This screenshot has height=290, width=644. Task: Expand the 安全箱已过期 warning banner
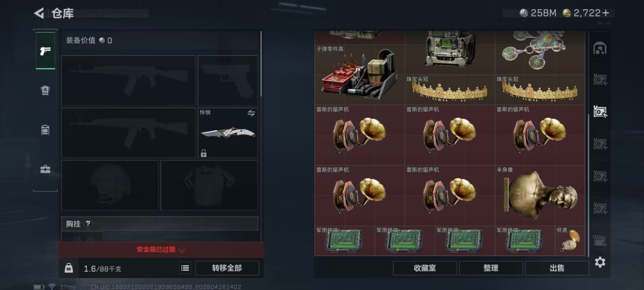point(161,249)
